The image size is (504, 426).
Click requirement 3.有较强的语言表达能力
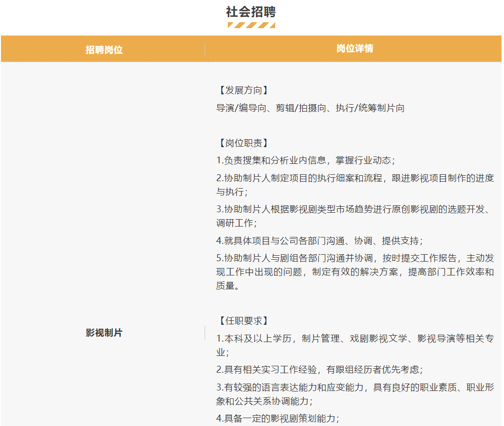[x=355, y=394]
